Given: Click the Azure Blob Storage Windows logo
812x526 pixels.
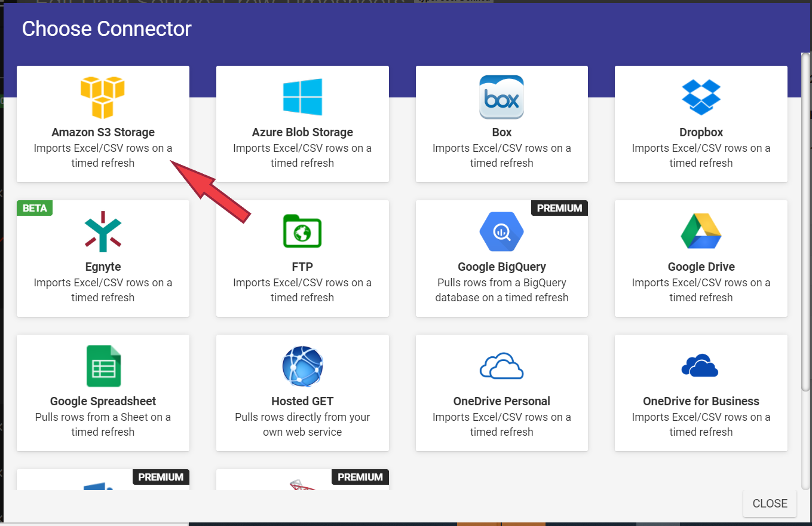Looking at the screenshot, I should pos(302,97).
